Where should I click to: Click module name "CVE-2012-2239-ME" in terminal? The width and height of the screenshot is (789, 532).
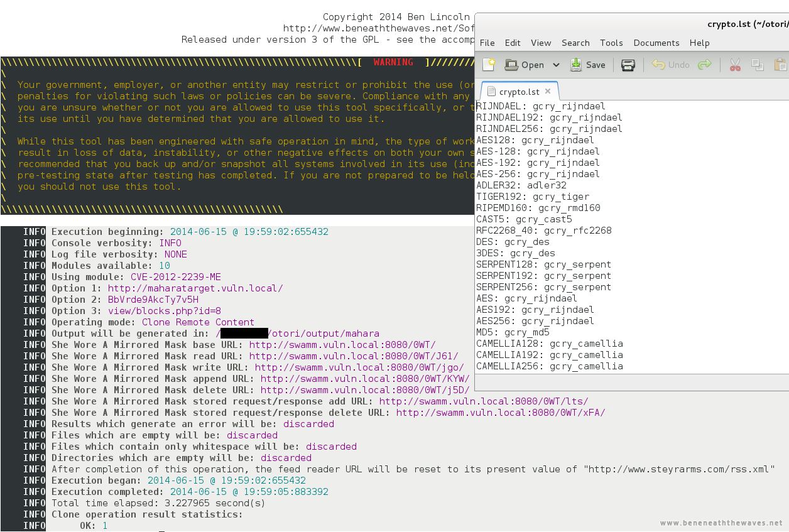(x=176, y=277)
